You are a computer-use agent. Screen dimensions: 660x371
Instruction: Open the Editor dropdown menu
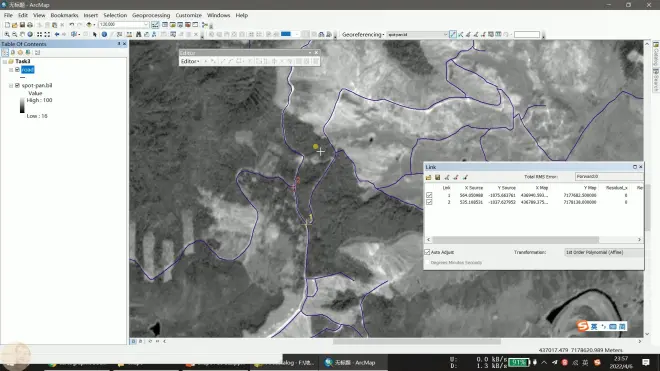coord(190,61)
